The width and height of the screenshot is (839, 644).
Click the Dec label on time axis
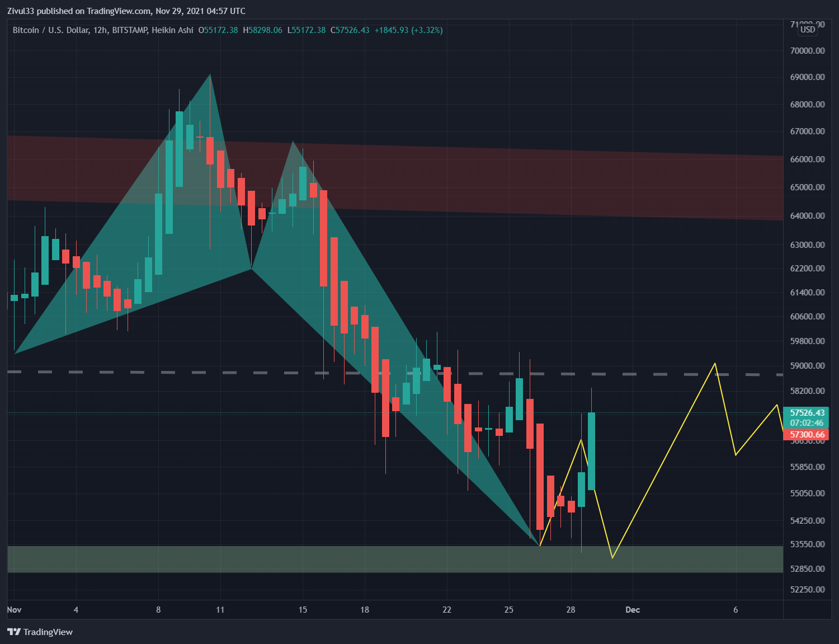[633, 610]
